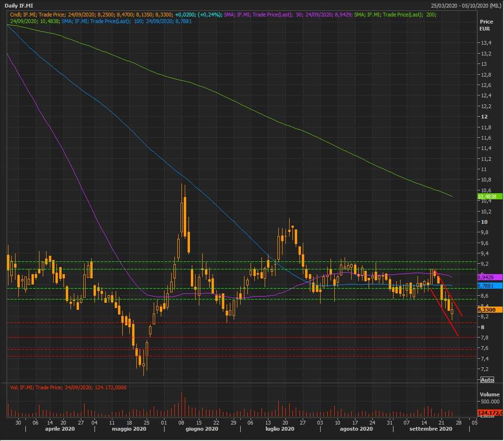This screenshot has height=441, width=504.
Task: Click the Price EUR axis header
Action: pos(486,25)
